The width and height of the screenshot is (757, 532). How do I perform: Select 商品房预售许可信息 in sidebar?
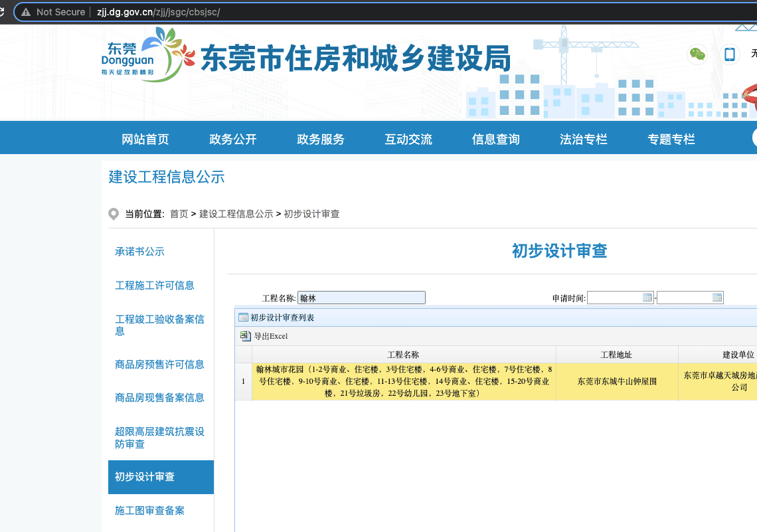tap(159, 365)
